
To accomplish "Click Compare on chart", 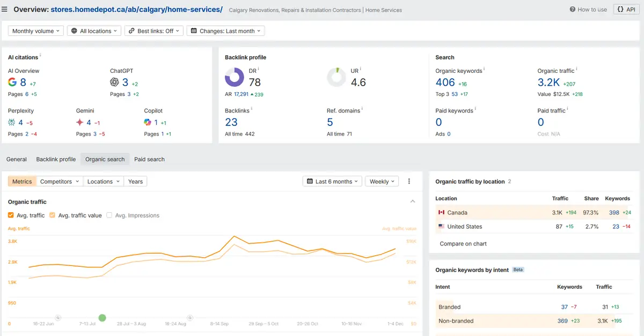I will (x=463, y=244).
